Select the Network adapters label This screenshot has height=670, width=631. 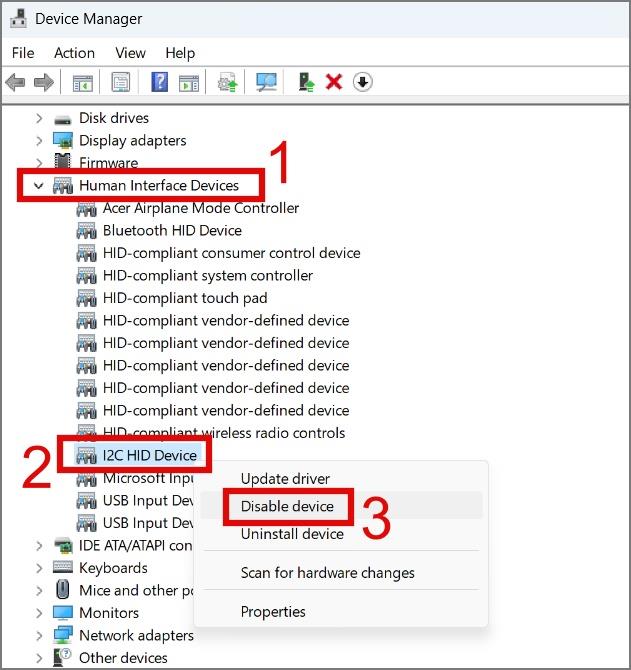pos(136,635)
